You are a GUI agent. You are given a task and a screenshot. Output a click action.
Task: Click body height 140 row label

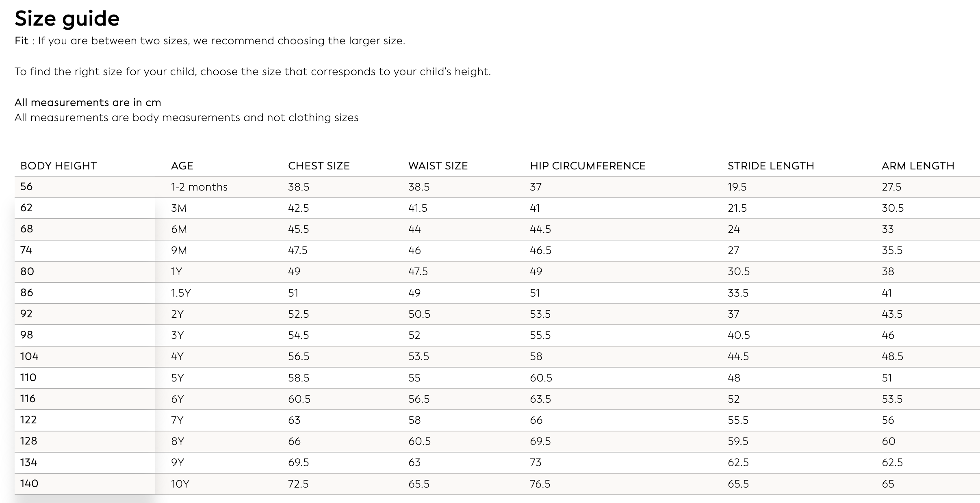29,483
